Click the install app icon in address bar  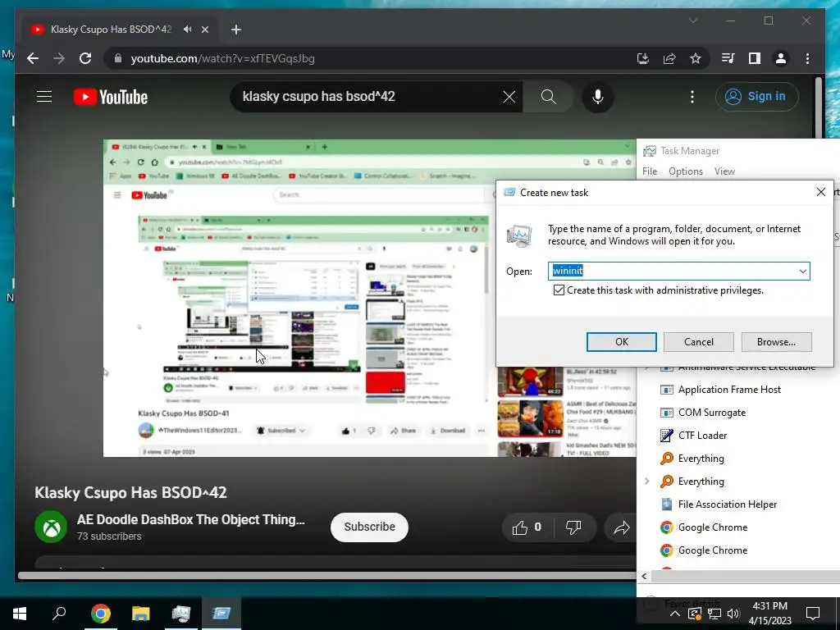coord(643,58)
